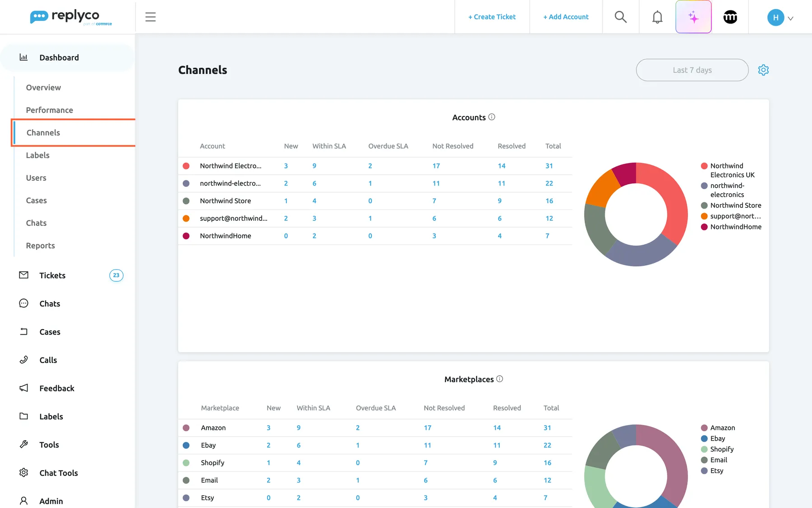Click Northwind Electro... row red swatch

(x=186, y=166)
